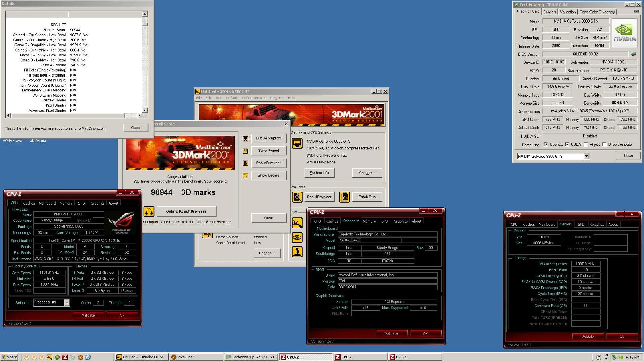Click the Change button under Game Detail Level
The width and height of the screenshot is (644, 362).
tap(266, 253)
